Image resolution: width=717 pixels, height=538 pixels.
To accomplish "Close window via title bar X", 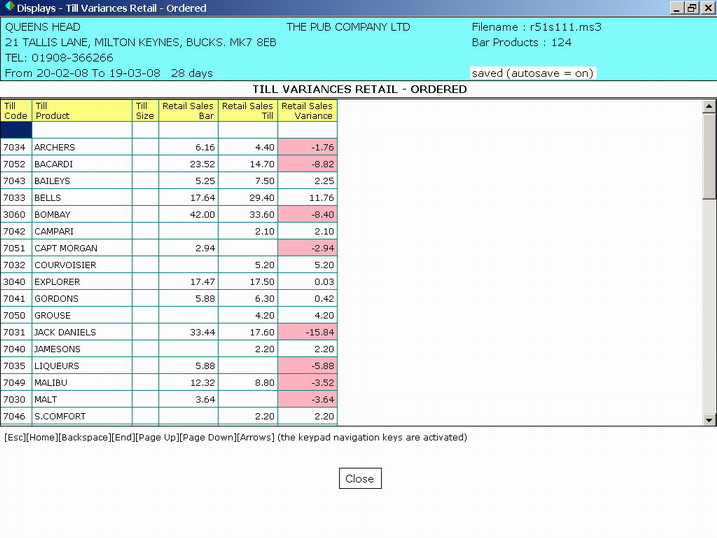I will (707, 8).
